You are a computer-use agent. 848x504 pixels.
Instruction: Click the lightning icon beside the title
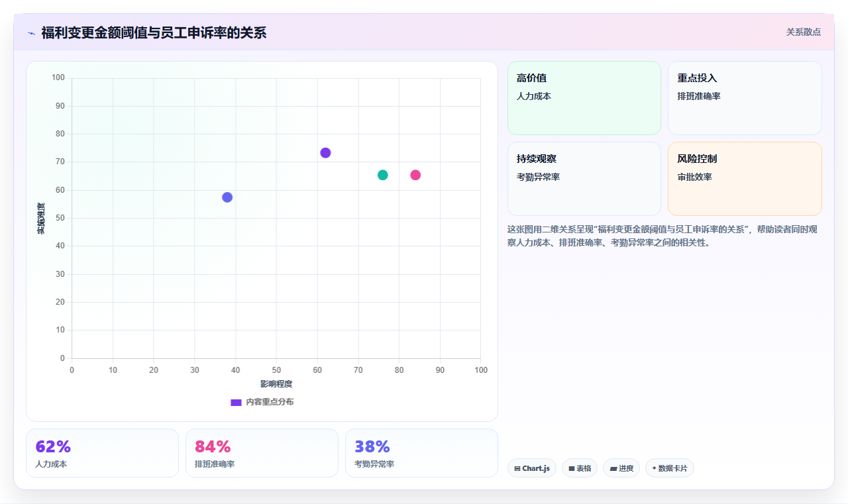point(31,32)
